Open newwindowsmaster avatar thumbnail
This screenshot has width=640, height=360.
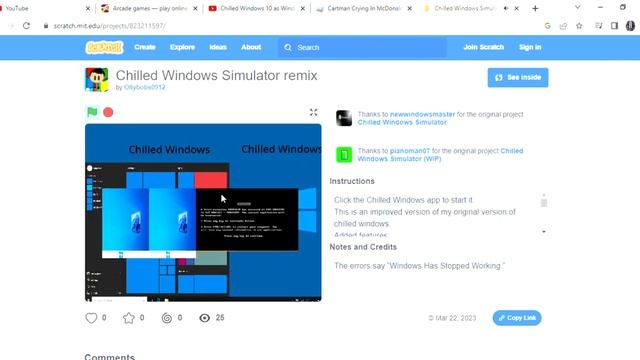pyautogui.click(x=344, y=118)
